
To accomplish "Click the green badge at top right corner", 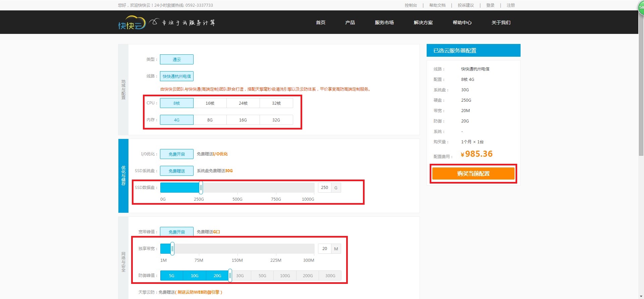I will pos(641,7).
